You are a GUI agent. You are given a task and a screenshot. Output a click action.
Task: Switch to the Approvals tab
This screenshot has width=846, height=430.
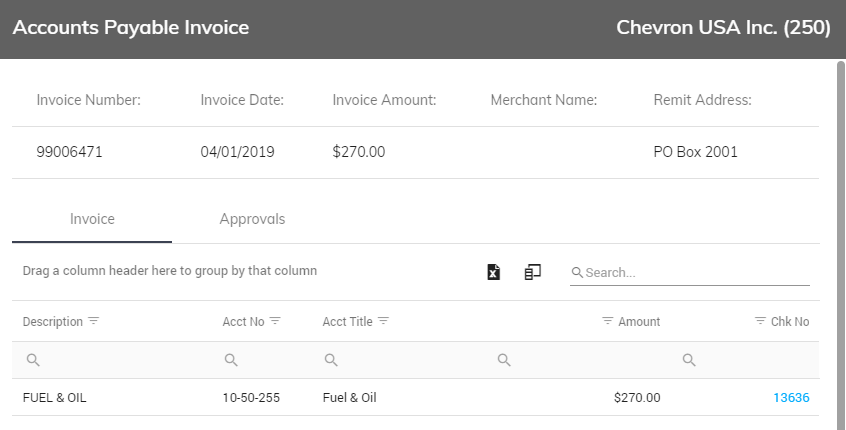tap(252, 219)
